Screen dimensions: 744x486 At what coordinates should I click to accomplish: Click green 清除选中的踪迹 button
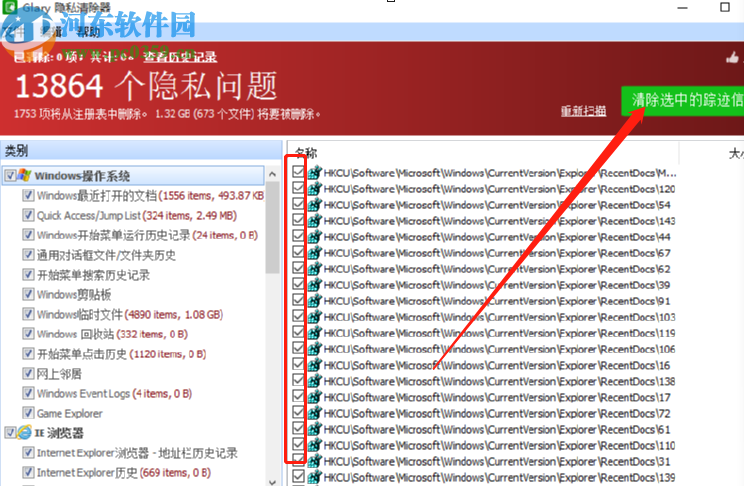pos(682,101)
